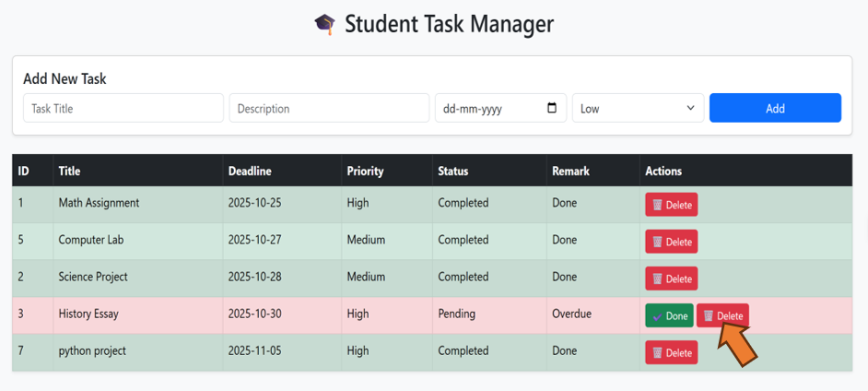This screenshot has width=868, height=391.
Task: Click the 2025-10-28 deadline cell
Action: (282, 277)
